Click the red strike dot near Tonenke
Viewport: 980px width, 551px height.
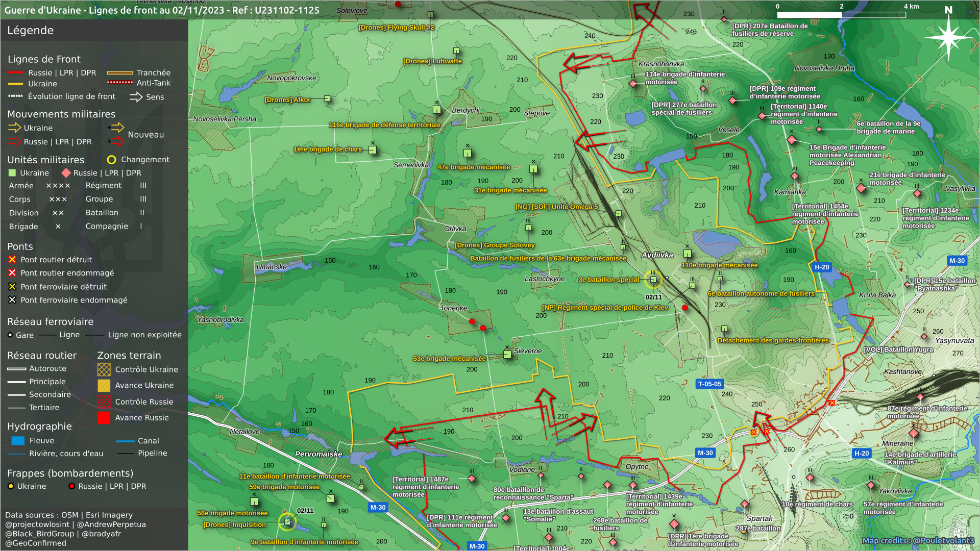point(472,321)
